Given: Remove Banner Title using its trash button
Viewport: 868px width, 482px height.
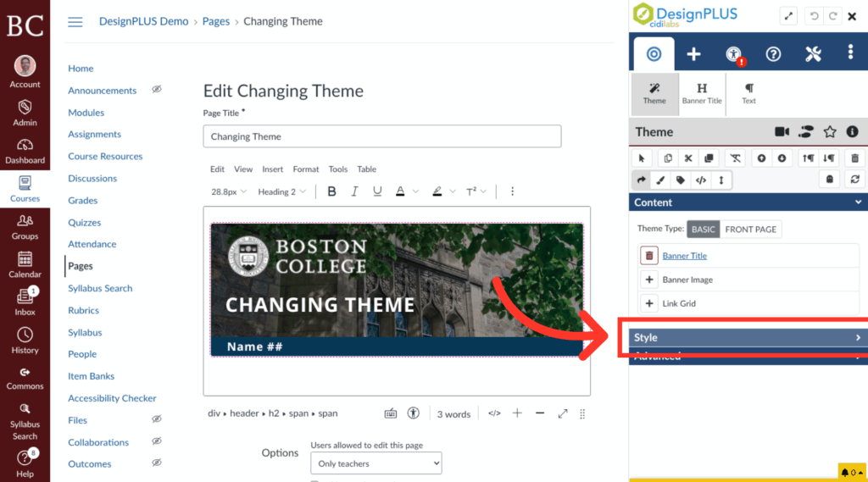Looking at the screenshot, I should tap(649, 256).
